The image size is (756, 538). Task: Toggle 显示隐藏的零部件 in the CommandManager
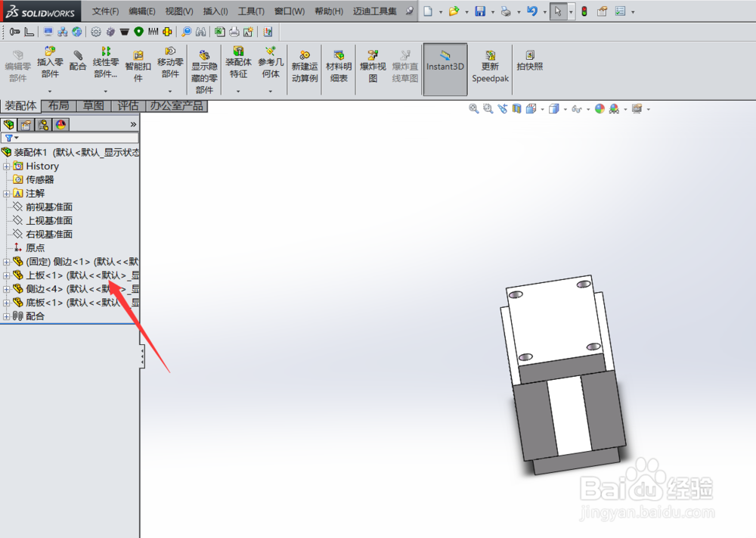click(x=204, y=67)
